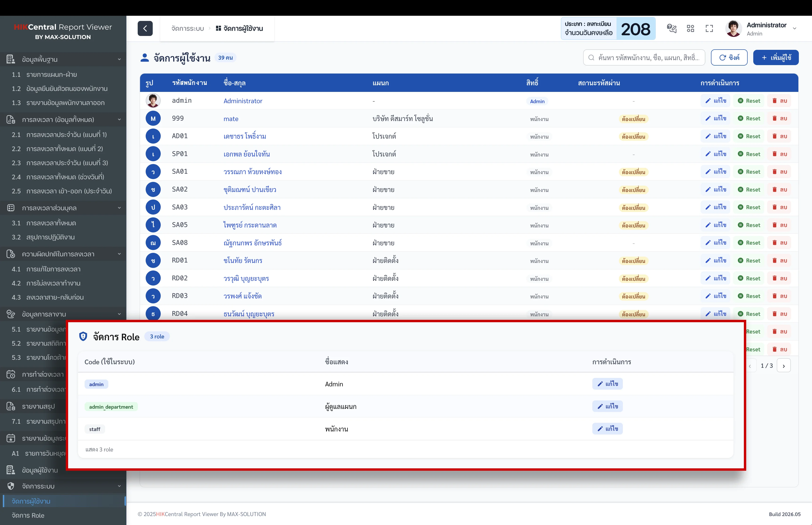Open the apps grid icon in header

pos(690,28)
